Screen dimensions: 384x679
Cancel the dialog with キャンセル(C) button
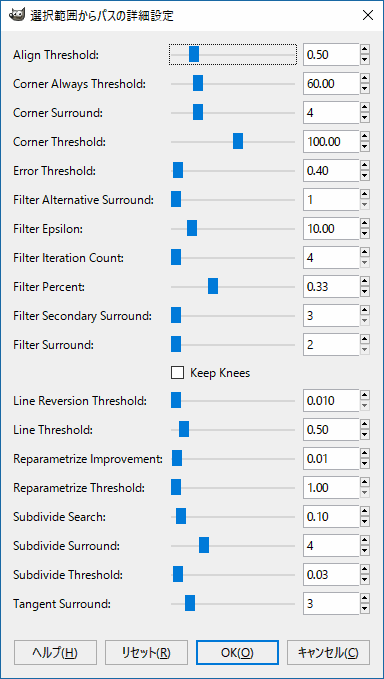[x=328, y=653]
